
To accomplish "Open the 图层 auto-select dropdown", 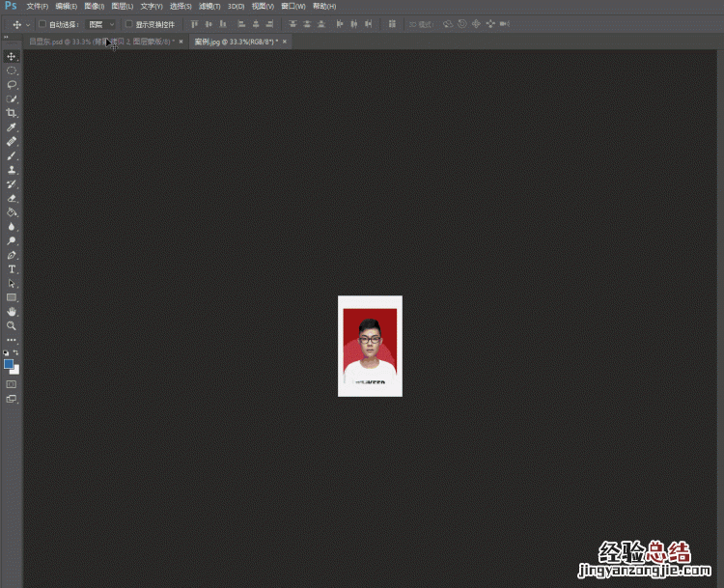I will (x=100, y=24).
